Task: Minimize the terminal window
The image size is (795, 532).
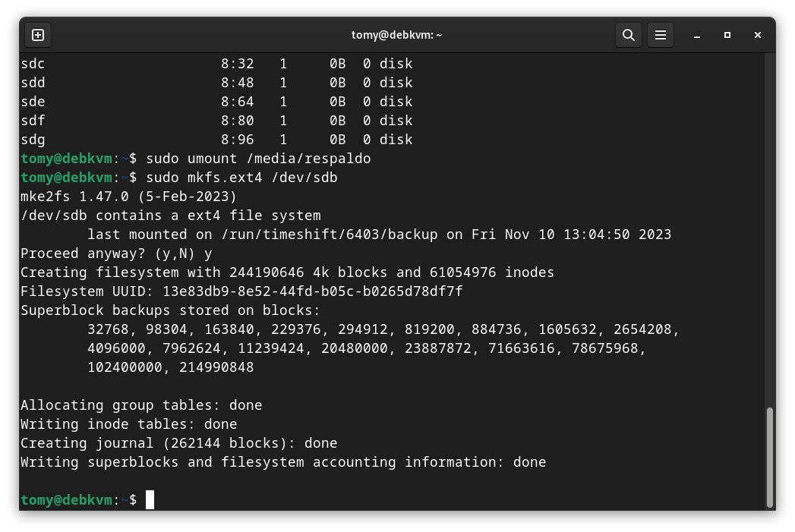Action: tap(697, 35)
